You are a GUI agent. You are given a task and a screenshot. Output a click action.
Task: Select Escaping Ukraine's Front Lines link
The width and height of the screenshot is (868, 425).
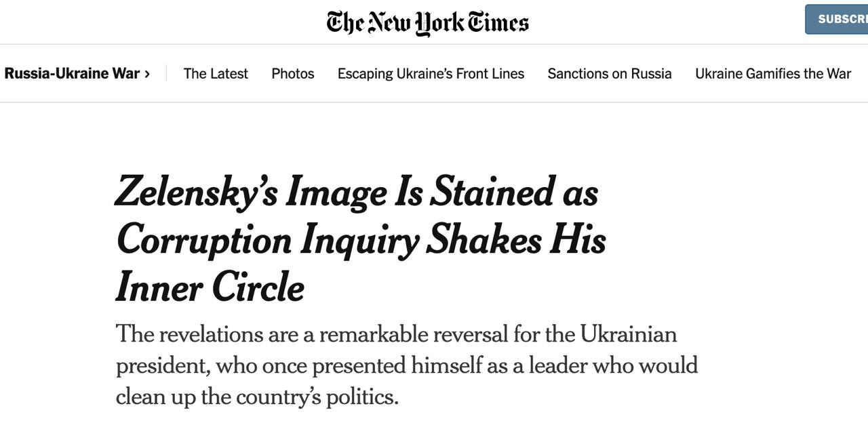click(x=431, y=74)
